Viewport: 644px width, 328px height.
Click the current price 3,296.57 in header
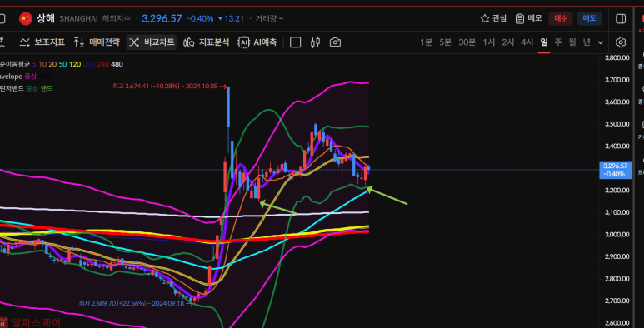(162, 18)
